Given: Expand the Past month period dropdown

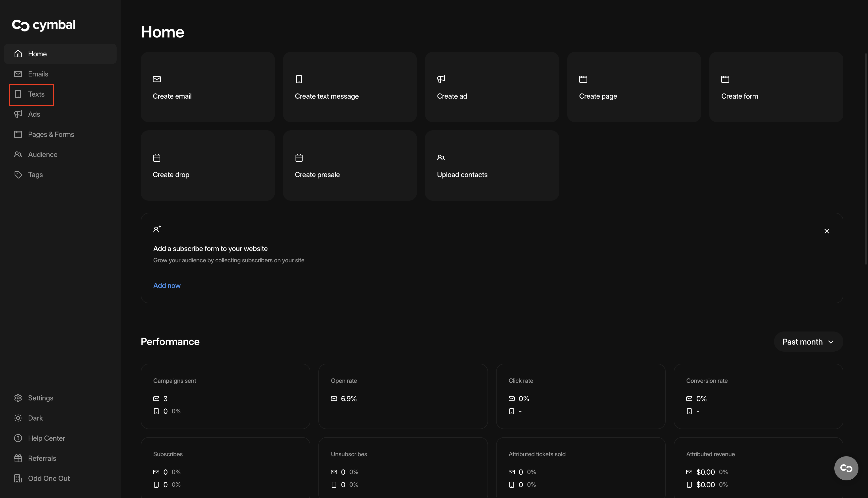Looking at the screenshot, I should click(x=808, y=342).
